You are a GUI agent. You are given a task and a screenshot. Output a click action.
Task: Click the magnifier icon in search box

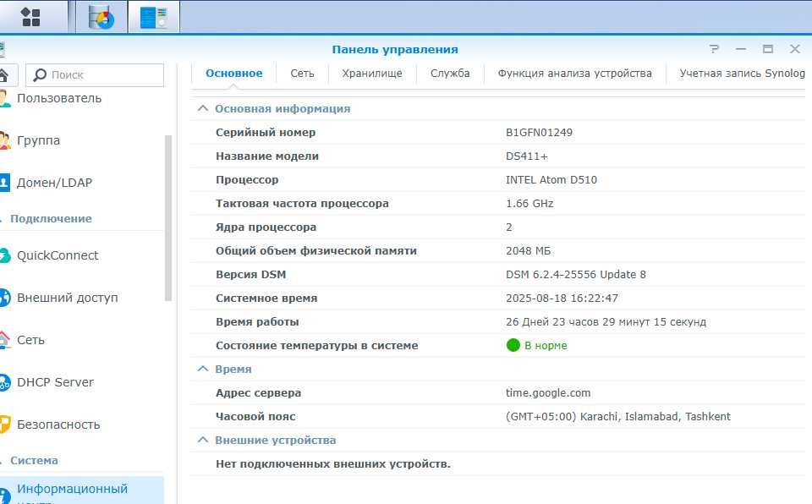pos(40,75)
